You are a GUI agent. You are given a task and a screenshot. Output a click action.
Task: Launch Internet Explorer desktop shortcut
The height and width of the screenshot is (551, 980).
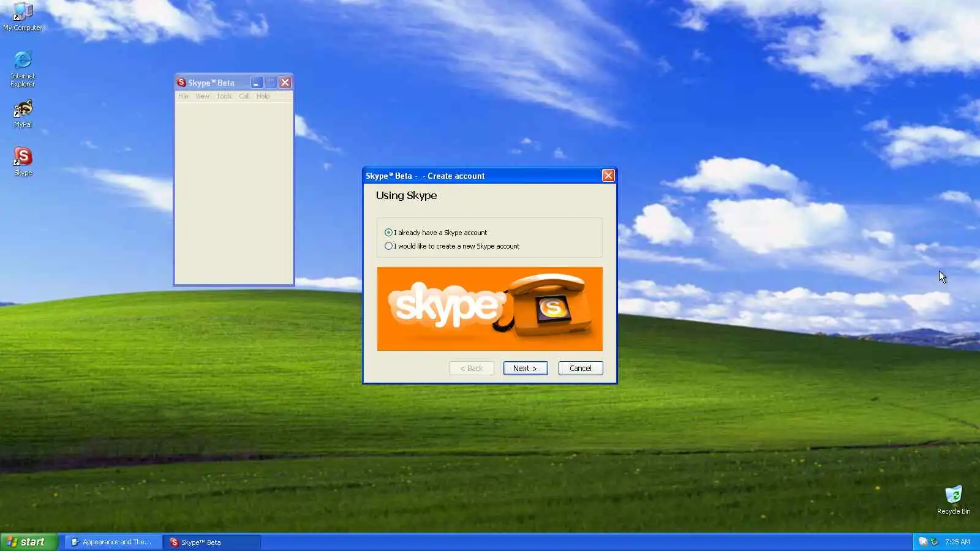pyautogui.click(x=23, y=69)
